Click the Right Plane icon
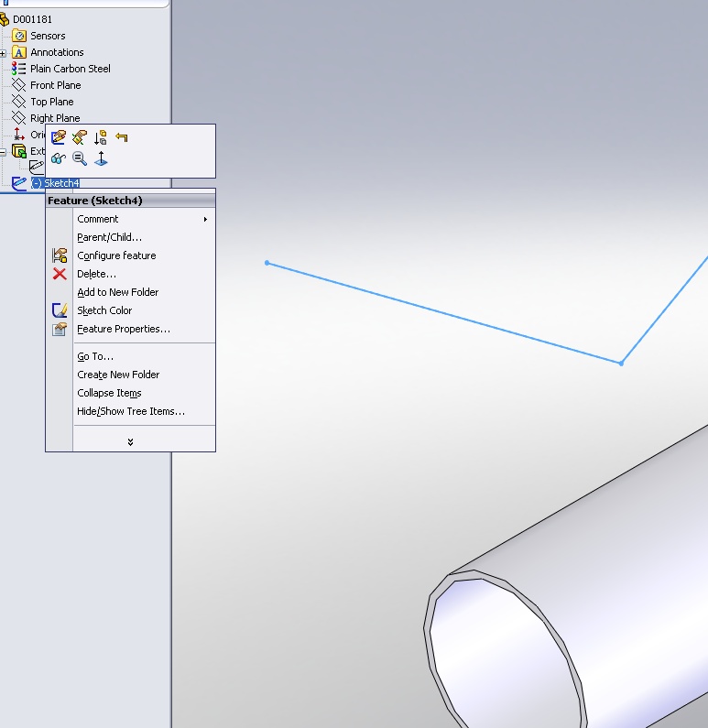This screenshot has width=708, height=728. click(x=18, y=117)
